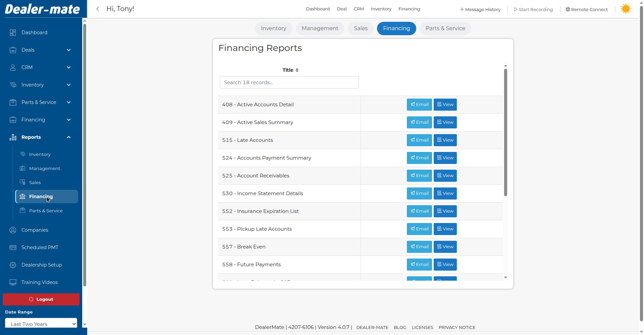Open the Date Range dropdown
This screenshot has width=644, height=335.
point(41,324)
